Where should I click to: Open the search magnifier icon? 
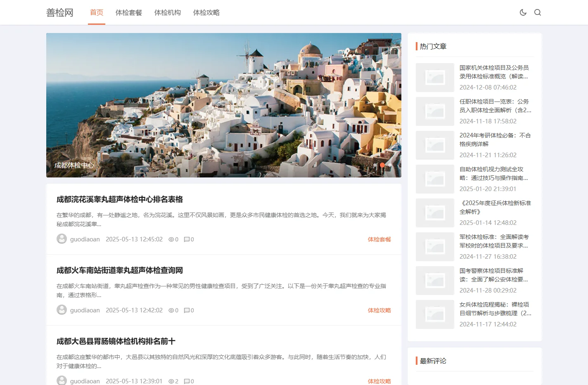[x=538, y=12]
